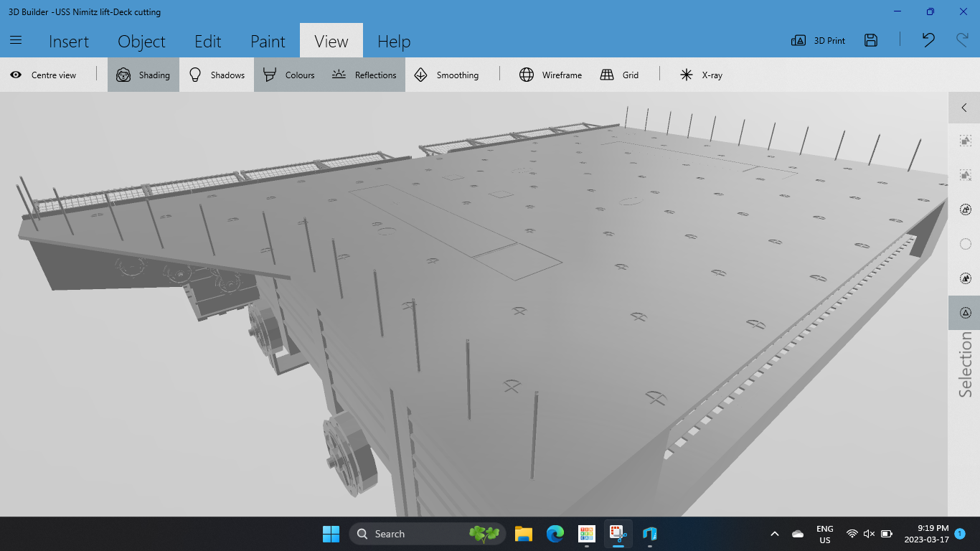
Task: Toggle Shading mode off
Action: click(x=143, y=75)
